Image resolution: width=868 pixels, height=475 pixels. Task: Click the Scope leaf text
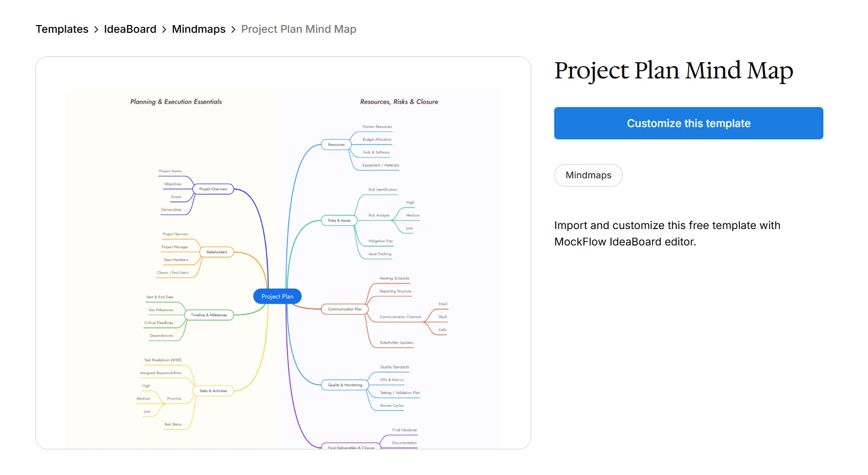pos(176,197)
